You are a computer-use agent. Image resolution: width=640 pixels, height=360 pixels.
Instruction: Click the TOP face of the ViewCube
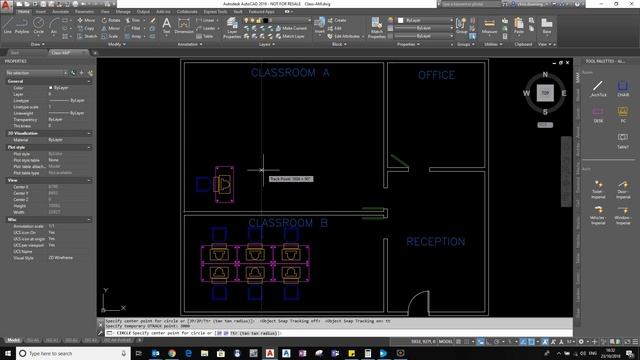(x=545, y=93)
